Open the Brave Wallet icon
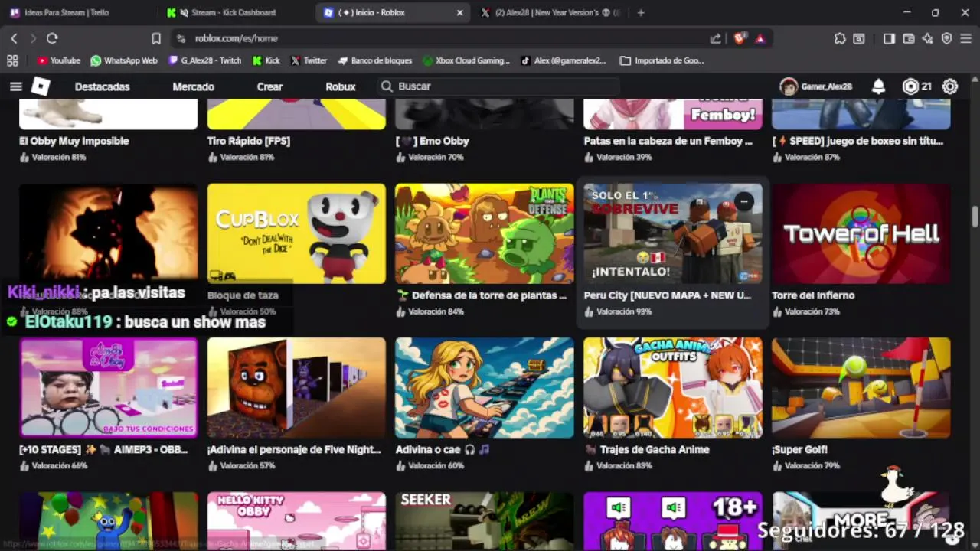 (909, 38)
